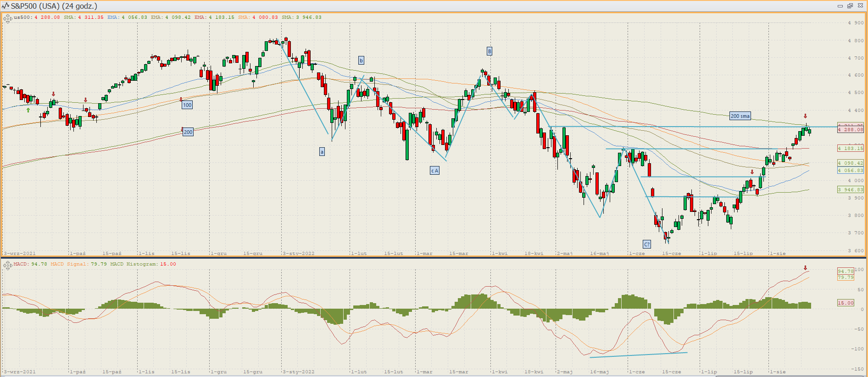Select the green up arrow marker near September 2021
The image size is (868, 377).
(28, 110)
